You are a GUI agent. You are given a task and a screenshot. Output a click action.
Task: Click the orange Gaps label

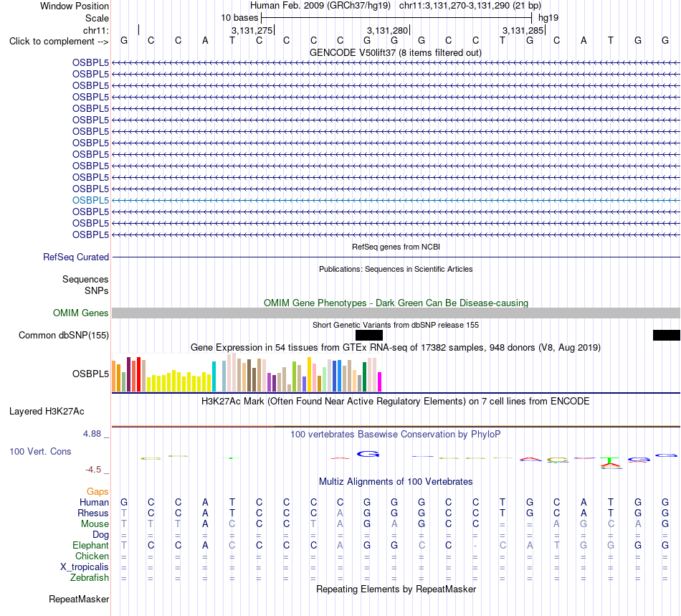click(97, 491)
